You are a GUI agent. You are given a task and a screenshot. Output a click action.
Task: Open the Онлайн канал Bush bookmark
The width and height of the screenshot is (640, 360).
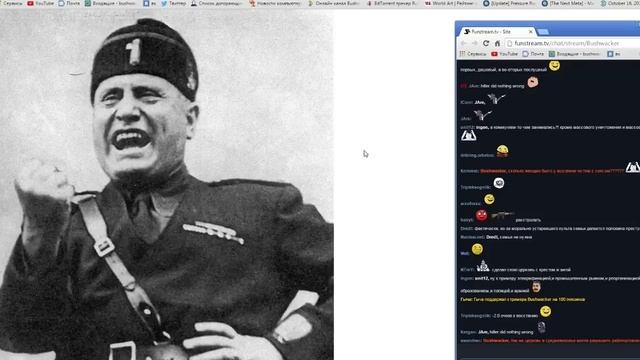point(334,3)
